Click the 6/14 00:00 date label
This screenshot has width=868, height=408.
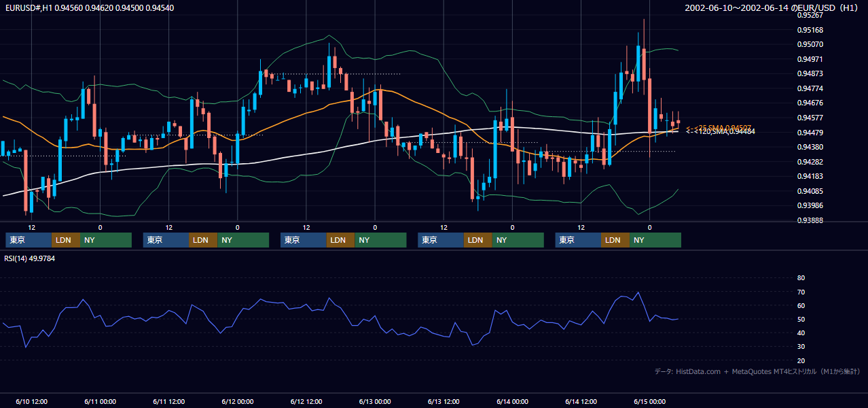click(x=512, y=401)
